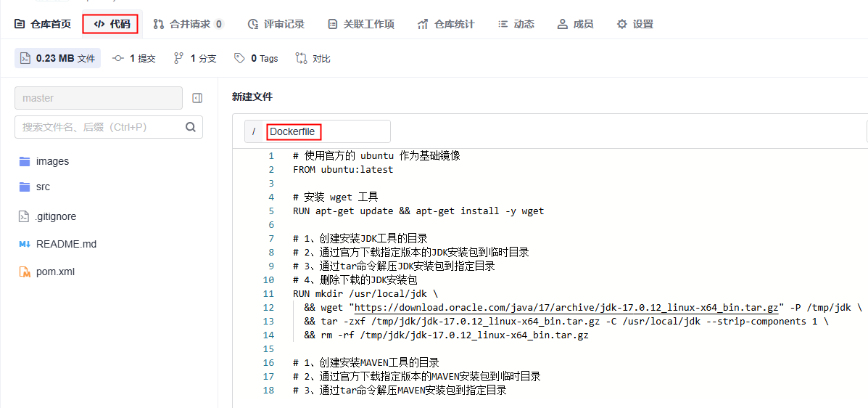Click the tar -zxf JDK extraction line
868x408 pixels.
[x=566, y=322]
